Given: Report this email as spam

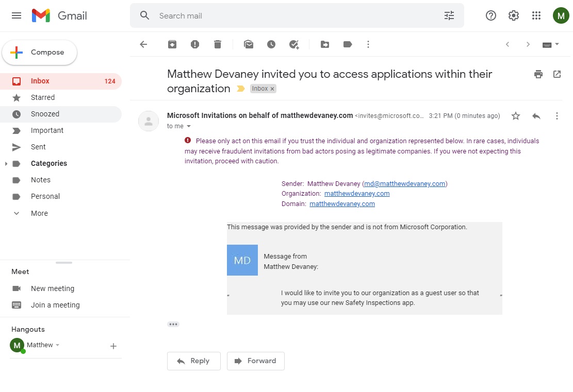Looking at the screenshot, I should click(194, 44).
